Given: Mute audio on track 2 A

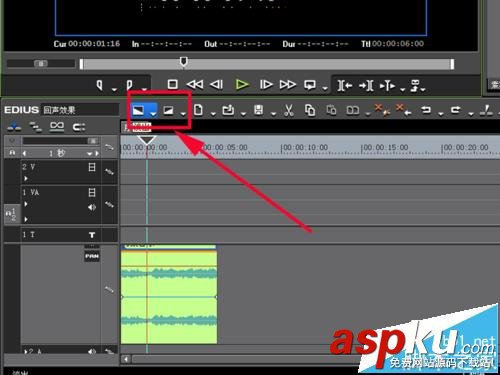Looking at the screenshot, I should pyautogui.click(x=92, y=351).
